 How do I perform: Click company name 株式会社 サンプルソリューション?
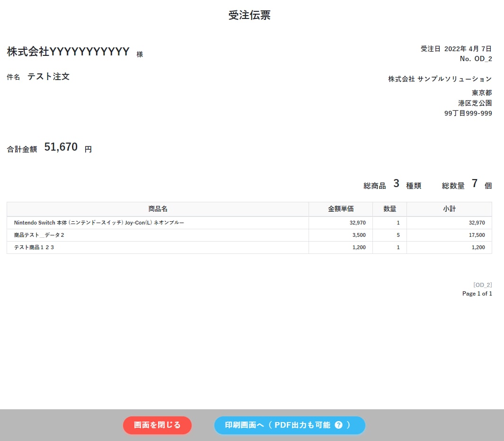pyautogui.click(x=440, y=79)
